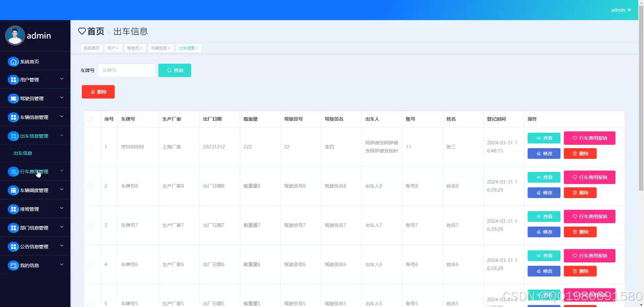Click the 排班管理 icon
This screenshot has height=307, width=644.
click(13, 209)
